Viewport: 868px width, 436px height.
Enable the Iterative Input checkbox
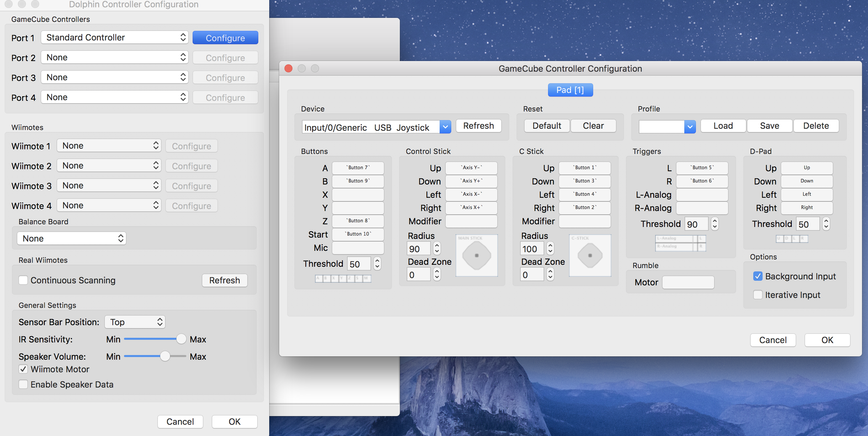pyautogui.click(x=758, y=295)
